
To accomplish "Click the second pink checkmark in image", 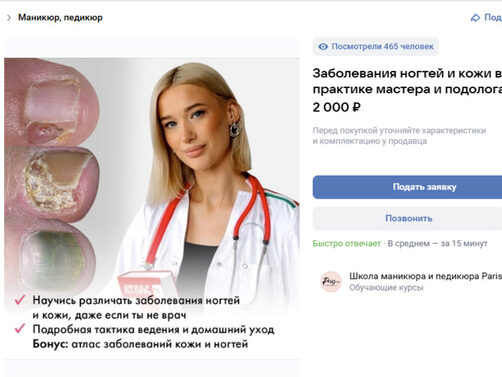I will click(x=20, y=329).
